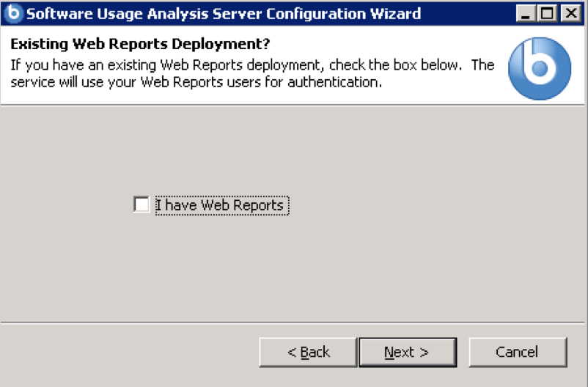
Task: Click empty space left of Back button
Action: click(132, 353)
